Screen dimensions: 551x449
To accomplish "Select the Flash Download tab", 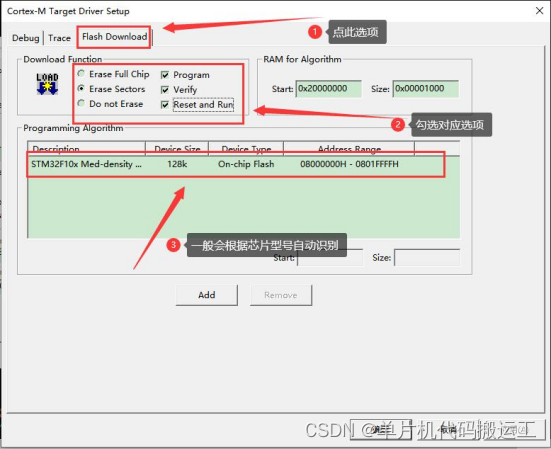I will coord(115,37).
